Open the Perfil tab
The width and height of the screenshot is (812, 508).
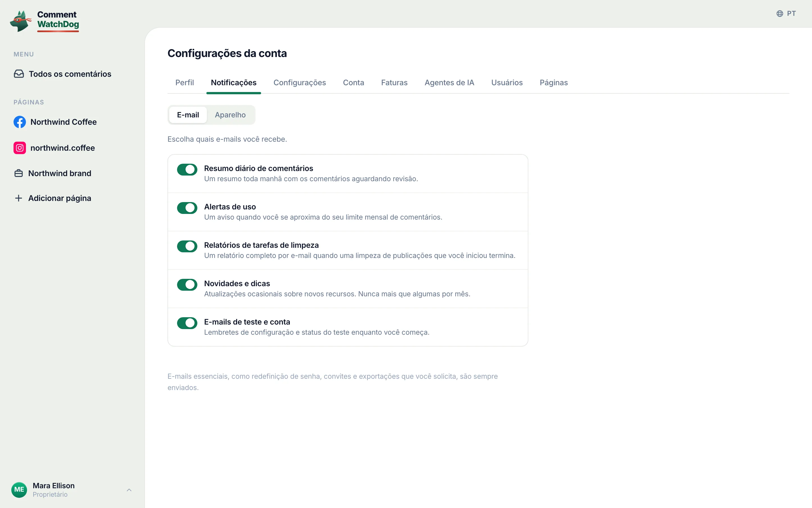185,83
